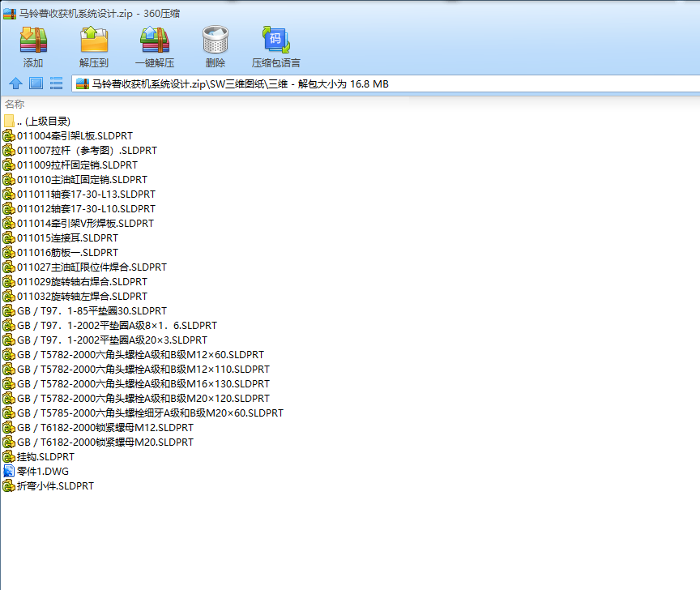Click the 名称 column header
This screenshot has width=700, height=590.
tap(15, 104)
